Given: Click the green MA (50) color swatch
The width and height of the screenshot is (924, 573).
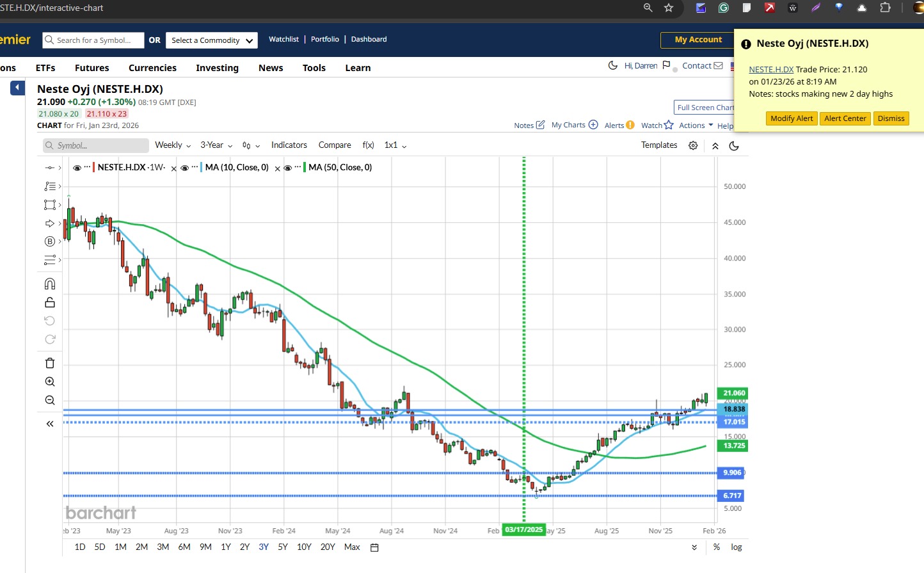Looking at the screenshot, I should pos(305,167).
